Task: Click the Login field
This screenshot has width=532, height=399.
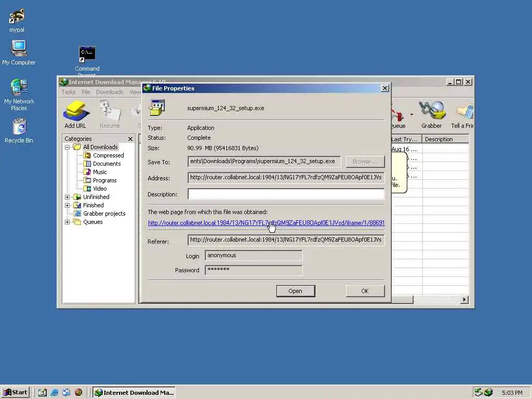Action: point(254,256)
